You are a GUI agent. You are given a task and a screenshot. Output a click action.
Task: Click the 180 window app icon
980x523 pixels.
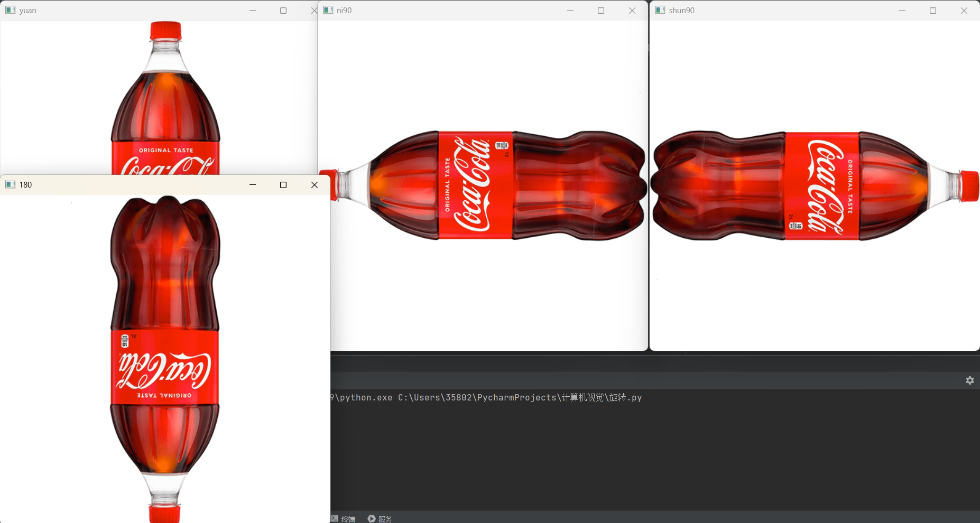click(x=10, y=184)
